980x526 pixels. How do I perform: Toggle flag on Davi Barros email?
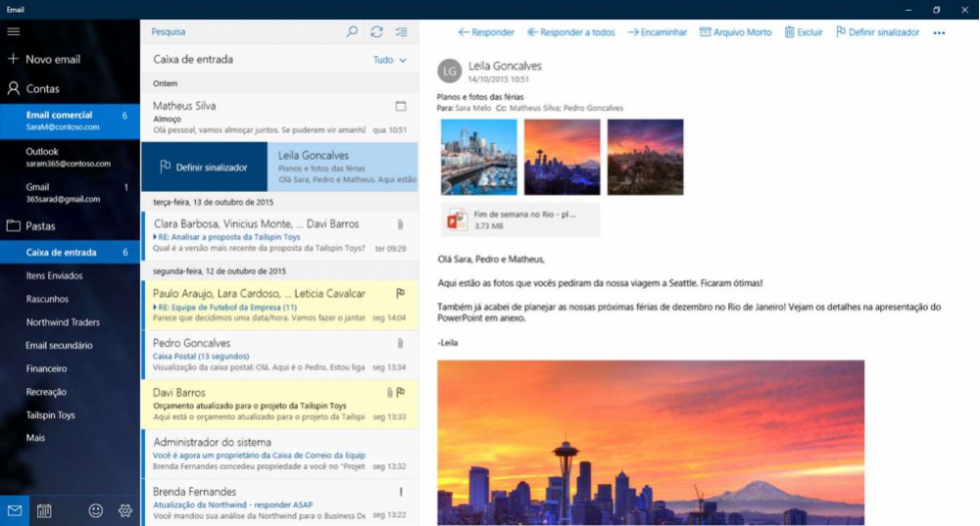coord(401,393)
